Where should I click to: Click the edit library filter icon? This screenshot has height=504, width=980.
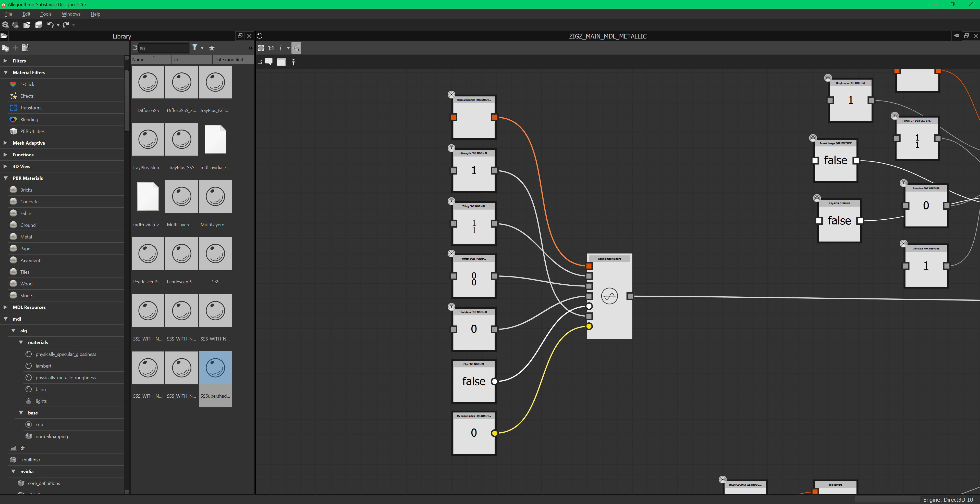click(25, 48)
